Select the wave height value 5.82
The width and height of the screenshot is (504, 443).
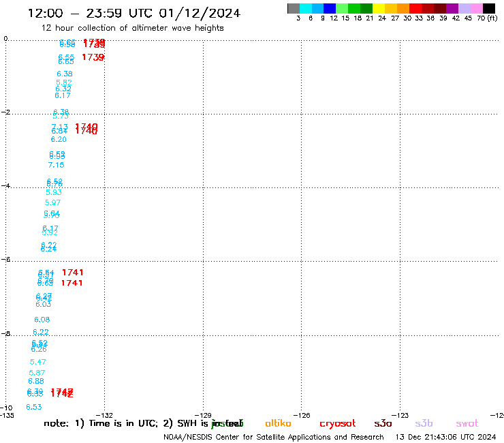click(63, 82)
